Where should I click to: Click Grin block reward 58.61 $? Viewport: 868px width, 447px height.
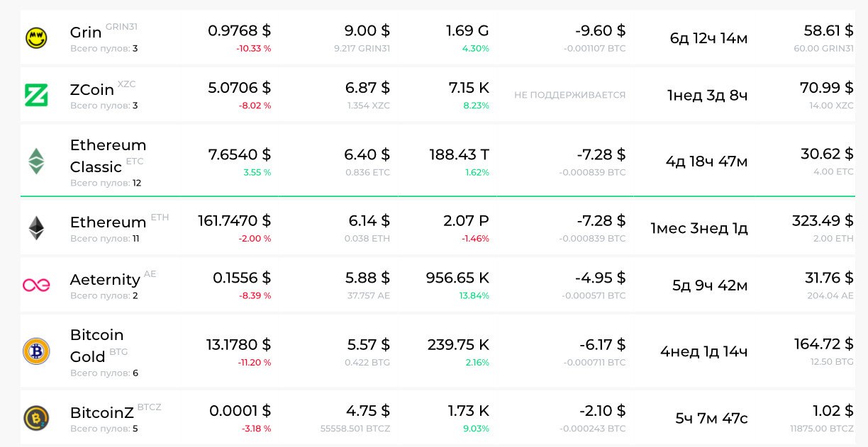click(828, 30)
